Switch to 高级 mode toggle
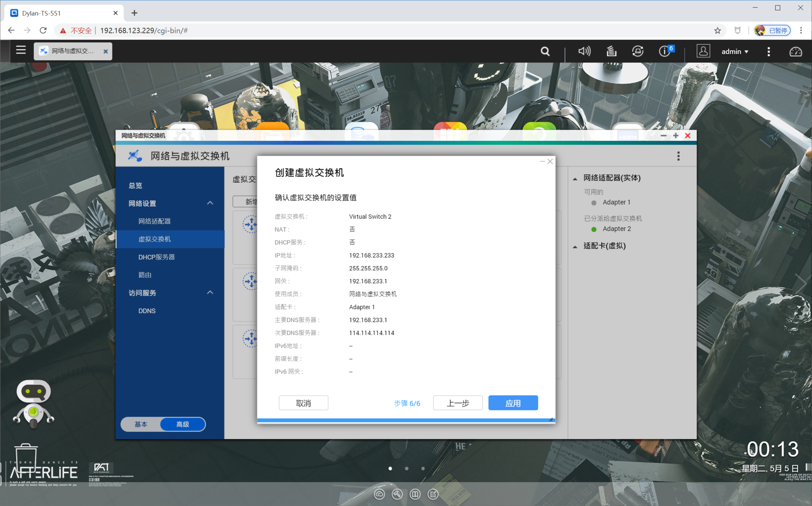Screen dimensions: 812x506 point(183,424)
